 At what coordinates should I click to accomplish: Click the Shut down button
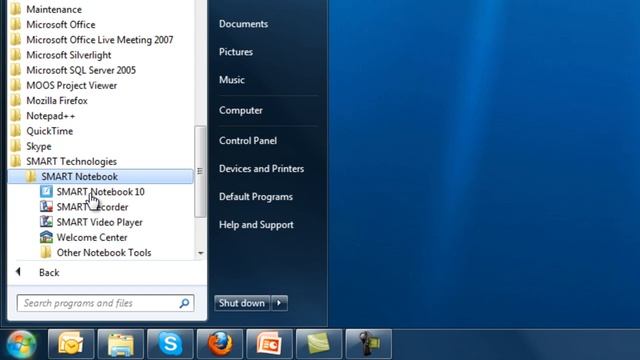[242, 303]
